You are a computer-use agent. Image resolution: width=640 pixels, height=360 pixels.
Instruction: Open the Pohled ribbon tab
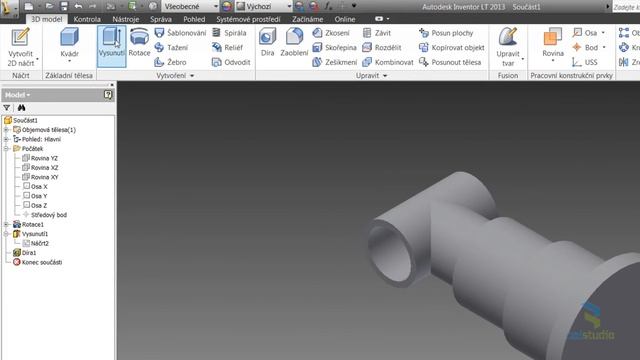tap(194, 19)
